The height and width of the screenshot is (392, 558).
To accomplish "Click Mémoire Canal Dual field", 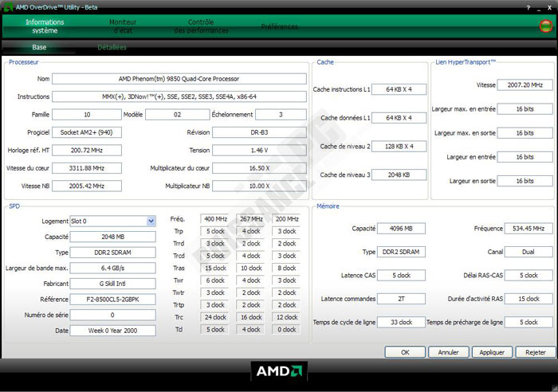I will click(529, 252).
